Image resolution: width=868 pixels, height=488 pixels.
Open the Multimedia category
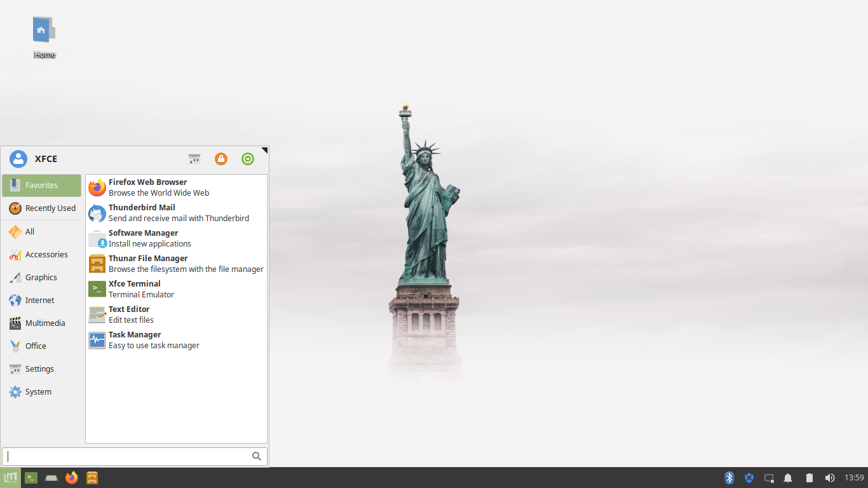point(42,323)
